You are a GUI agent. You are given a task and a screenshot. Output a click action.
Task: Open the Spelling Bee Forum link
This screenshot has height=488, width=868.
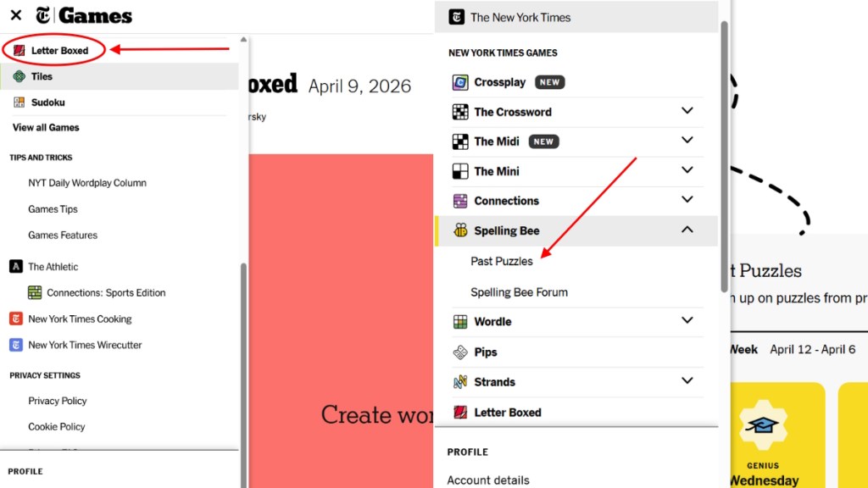tap(520, 292)
